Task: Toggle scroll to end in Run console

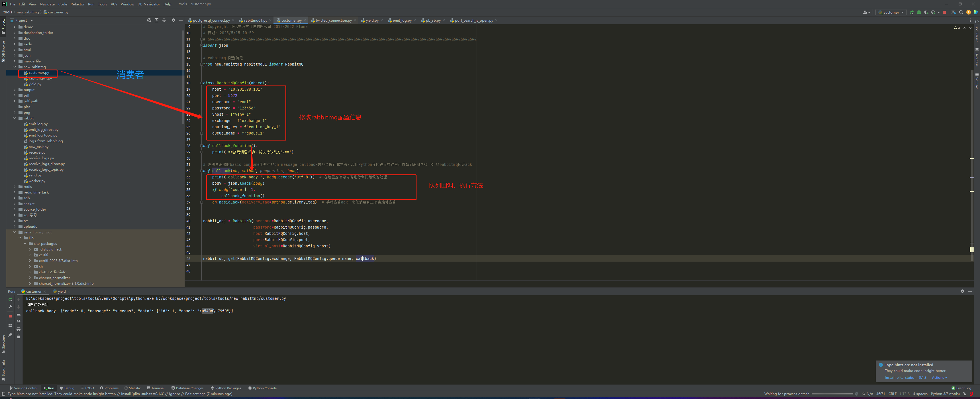Action: click(18, 322)
